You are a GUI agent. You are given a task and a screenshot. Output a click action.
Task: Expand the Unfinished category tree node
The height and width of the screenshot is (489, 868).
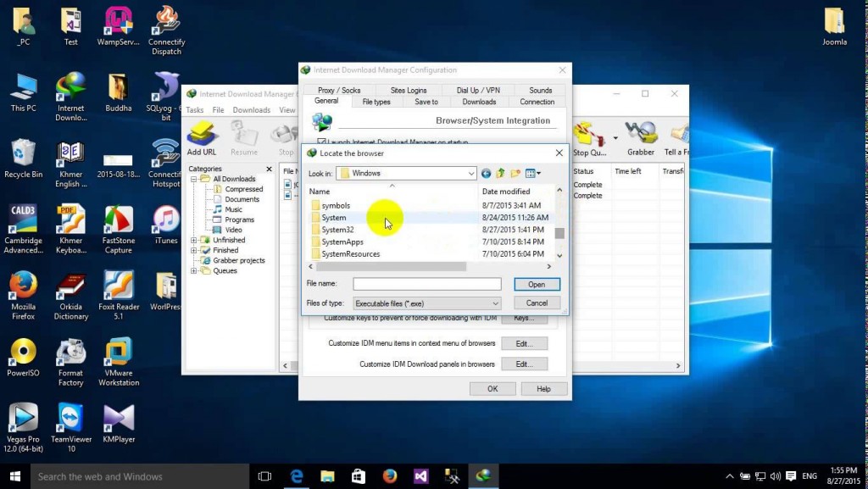click(x=194, y=240)
